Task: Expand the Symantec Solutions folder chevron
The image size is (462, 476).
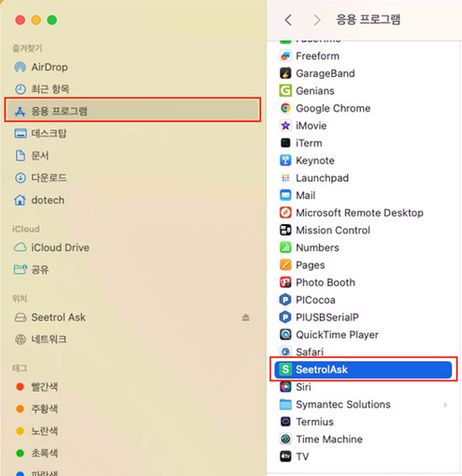Action: (445, 405)
